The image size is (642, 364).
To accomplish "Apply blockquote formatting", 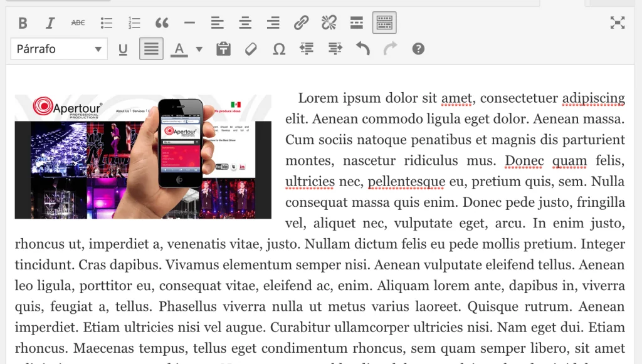I will [162, 23].
